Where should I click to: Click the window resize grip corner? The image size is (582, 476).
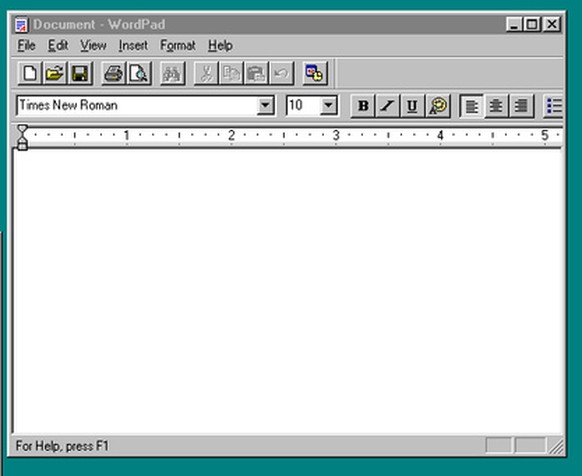click(556, 446)
